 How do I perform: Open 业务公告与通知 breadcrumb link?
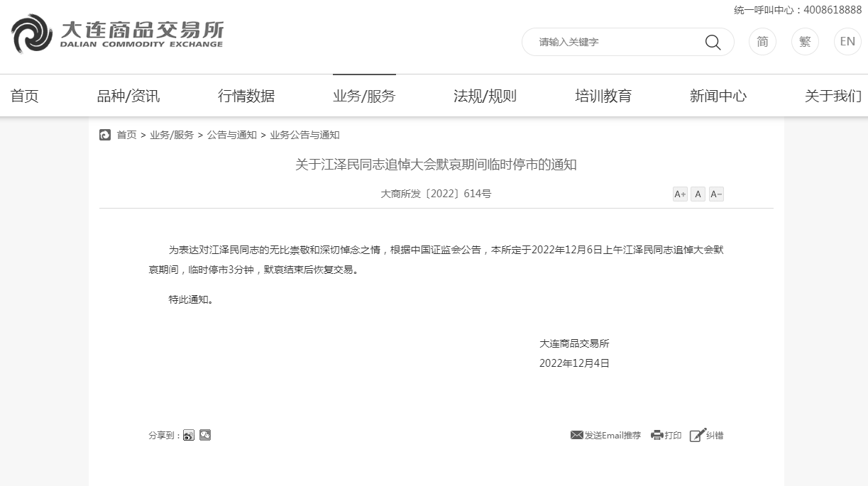pos(304,135)
